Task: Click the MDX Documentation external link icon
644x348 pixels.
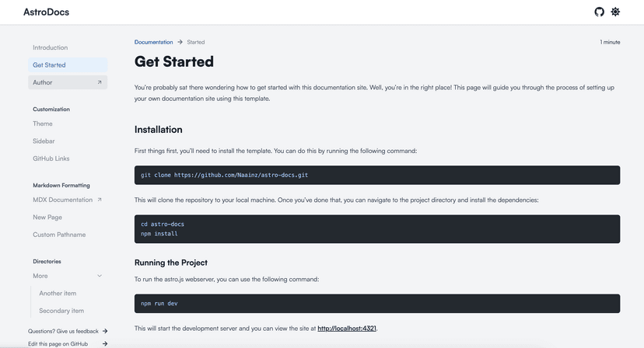Action: coord(100,200)
